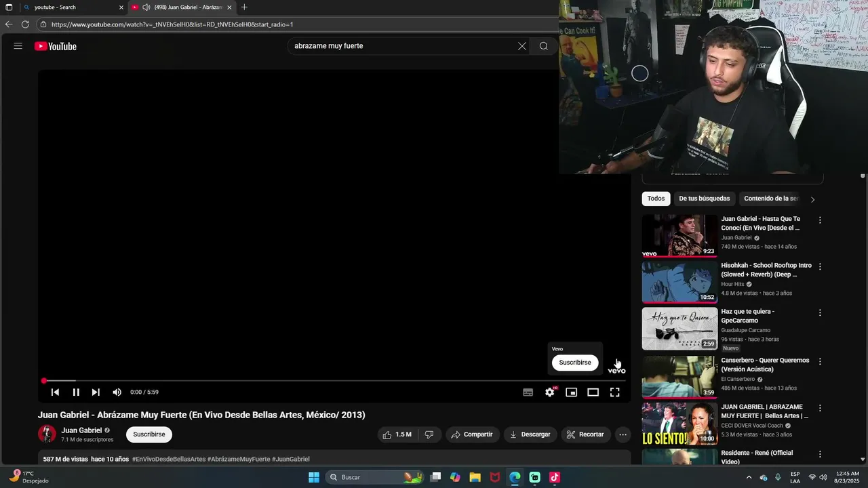
Task: Go back in the browser
Action: (x=9, y=24)
